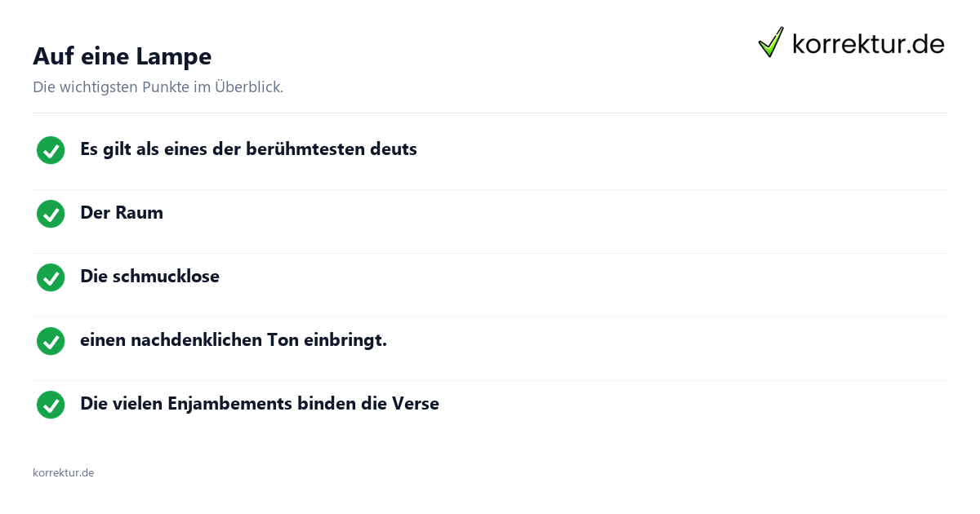
Task: Click the checkmark icon next to 'Die vielen Enjambements'
Action: [x=51, y=405]
